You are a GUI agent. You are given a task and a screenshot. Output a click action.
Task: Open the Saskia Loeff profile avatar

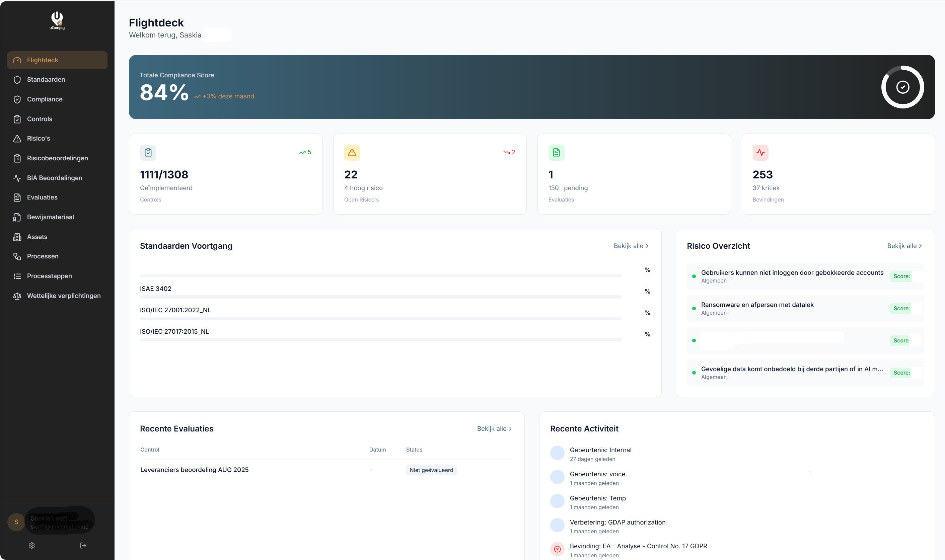[x=15, y=522]
